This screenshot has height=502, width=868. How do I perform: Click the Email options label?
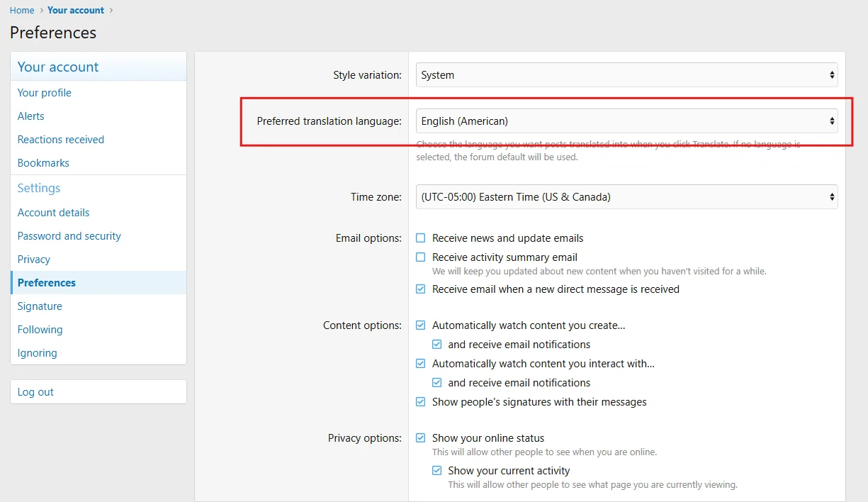pyautogui.click(x=368, y=238)
